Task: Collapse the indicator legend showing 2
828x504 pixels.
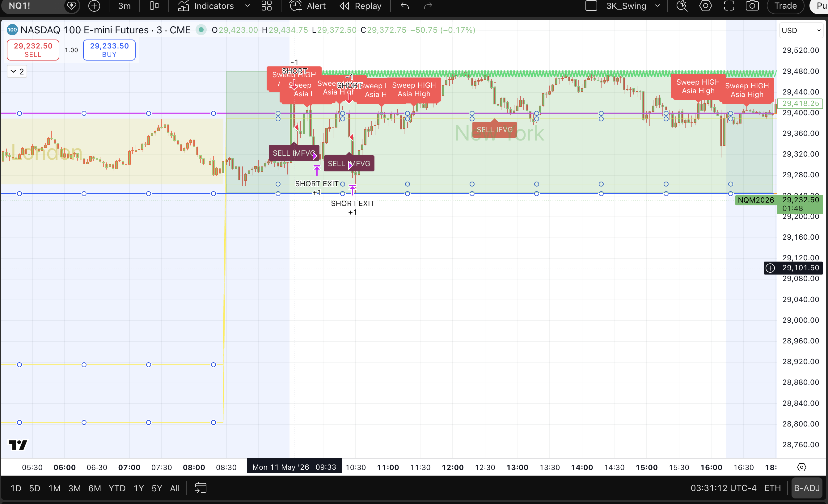Action: [x=17, y=71]
